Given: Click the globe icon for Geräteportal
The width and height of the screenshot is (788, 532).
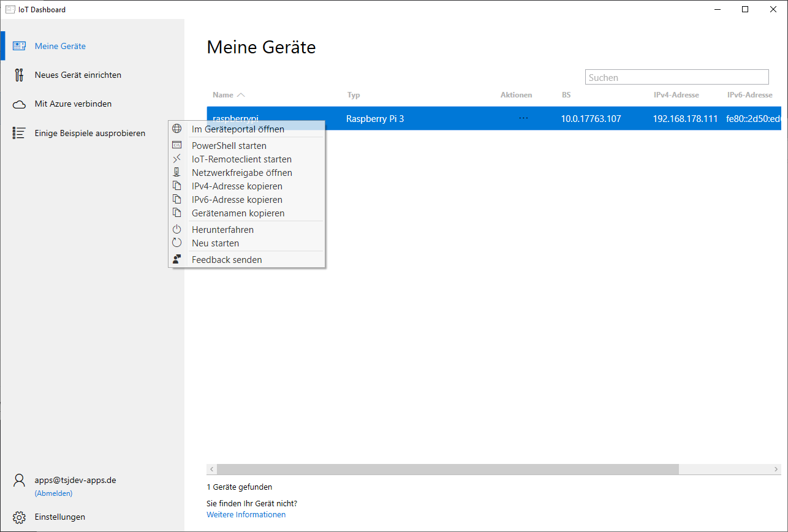Looking at the screenshot, I should pyautogui.click(x=176, y=129).
